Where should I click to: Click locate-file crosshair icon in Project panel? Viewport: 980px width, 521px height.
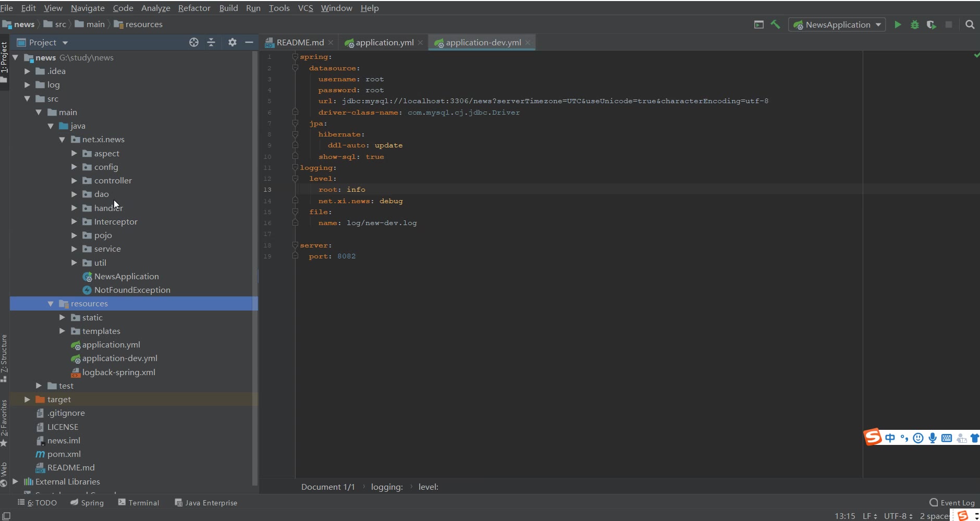[x=194, y=42]
